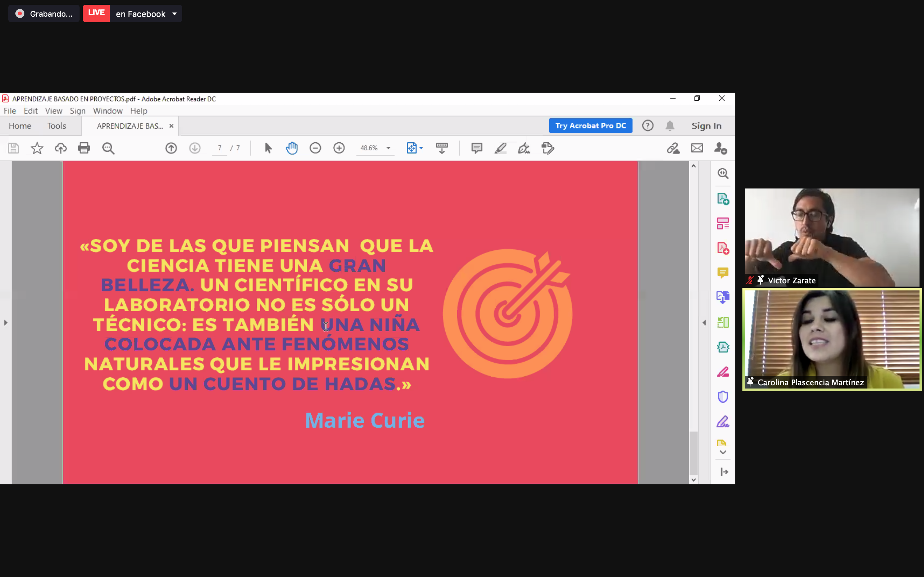Click the Sign In link
The width and height of the screenshot is (924, 577).
[x=706, y=126]
